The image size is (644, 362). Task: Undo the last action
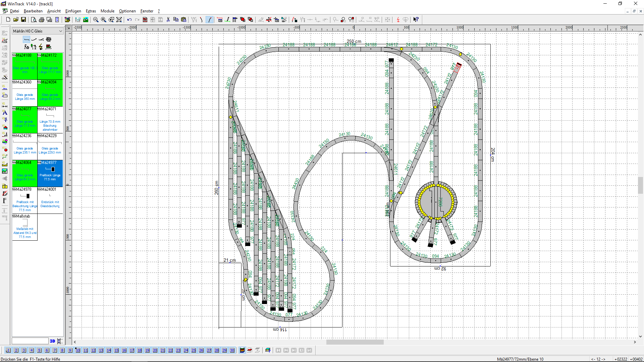(x=129, y=20)
